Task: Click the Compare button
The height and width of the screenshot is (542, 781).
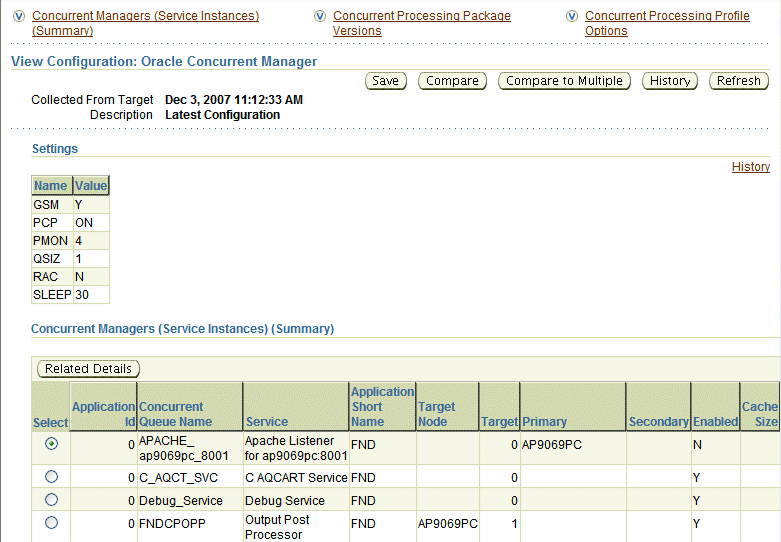Action: pos(452,81)
